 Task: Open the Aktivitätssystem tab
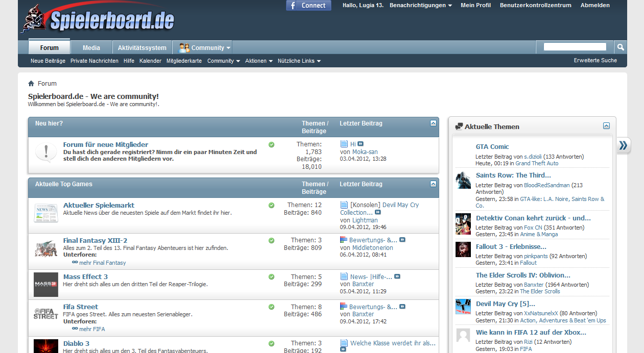point(142,47)
